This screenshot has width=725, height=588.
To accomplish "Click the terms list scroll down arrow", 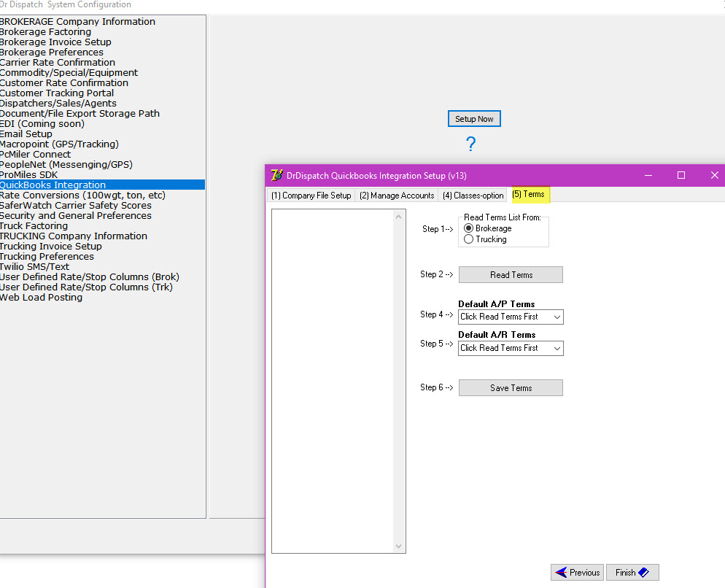I will pos(398,546).
